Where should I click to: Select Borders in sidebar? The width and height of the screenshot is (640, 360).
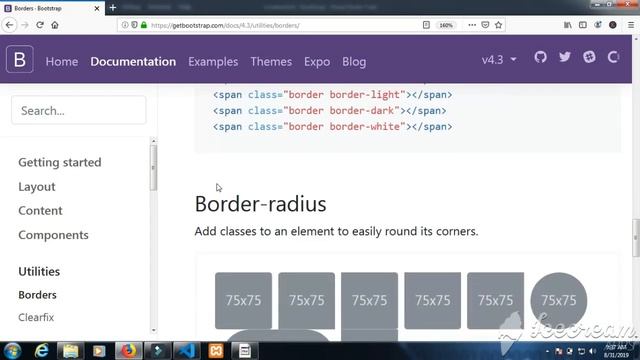point(37,295)
